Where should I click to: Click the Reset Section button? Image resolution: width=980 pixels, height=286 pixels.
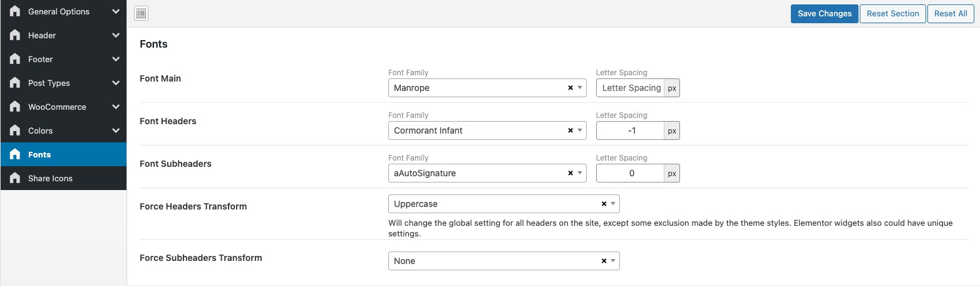point(892,13)
